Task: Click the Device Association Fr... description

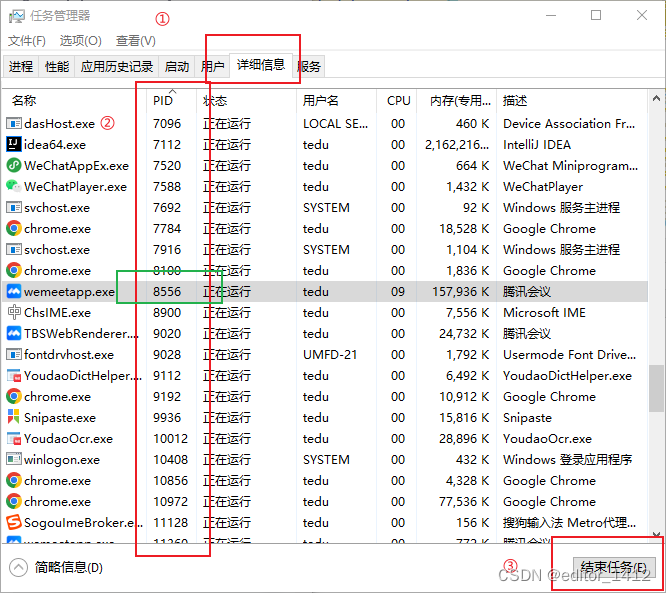Action: coord(569,124)
